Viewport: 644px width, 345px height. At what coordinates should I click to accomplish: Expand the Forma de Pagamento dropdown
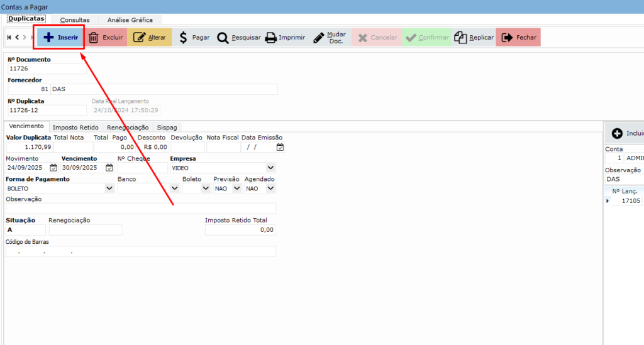tap(109, 188)
